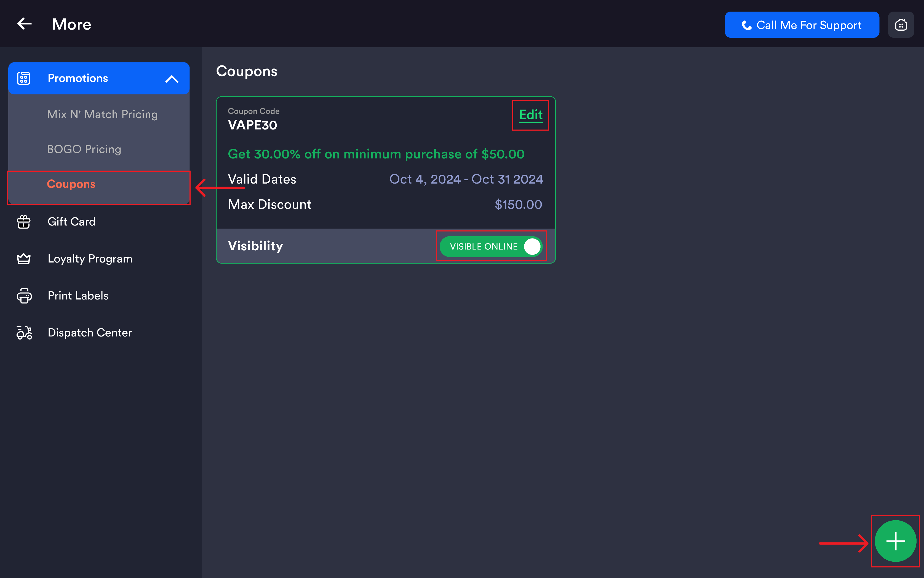Select BOGO Pricing submenu item

pyautogui.click(x=84, y=149)
